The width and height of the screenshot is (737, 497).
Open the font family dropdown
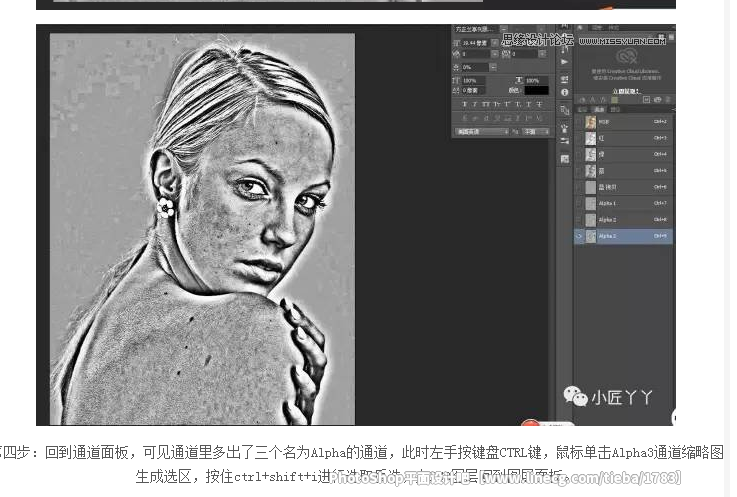504,29
